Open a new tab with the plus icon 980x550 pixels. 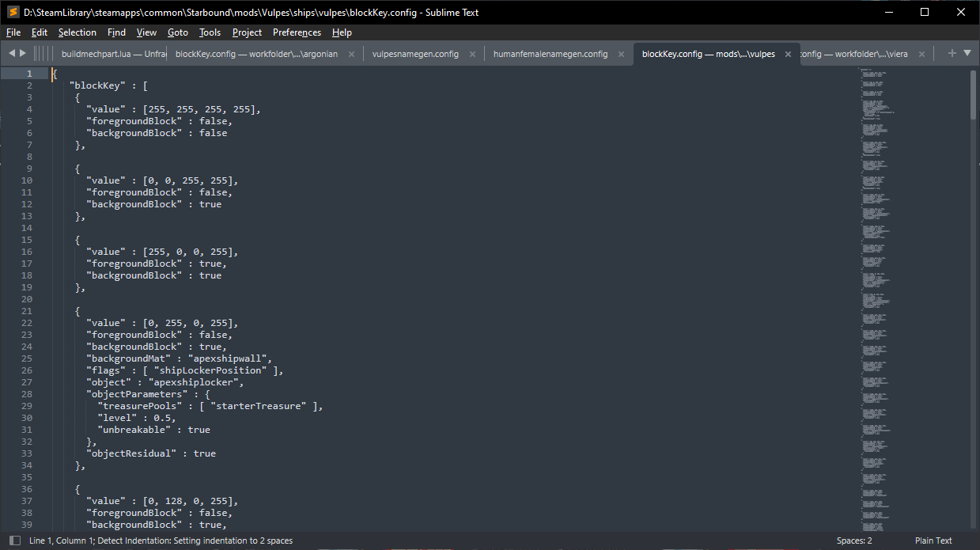[x=952, y=53]
